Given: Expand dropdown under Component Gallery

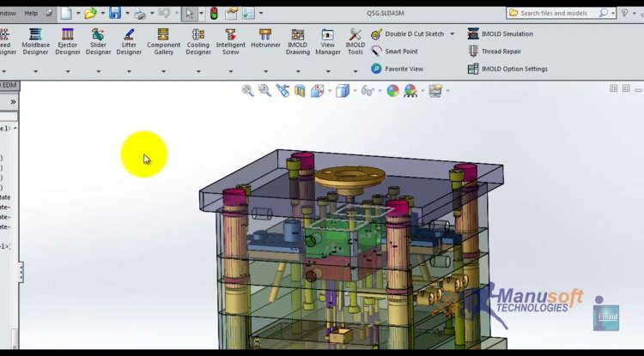Looking at the screenshot, I should point(163,71).
